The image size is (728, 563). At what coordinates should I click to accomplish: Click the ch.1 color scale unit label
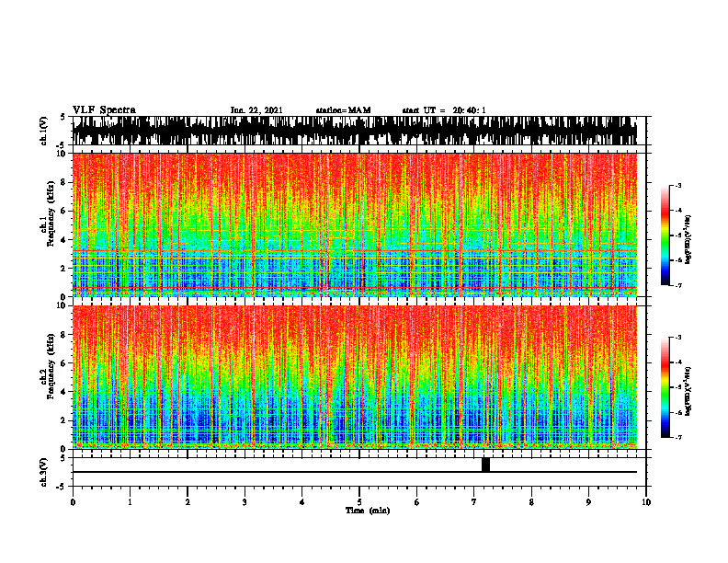[x=688, y=240]
